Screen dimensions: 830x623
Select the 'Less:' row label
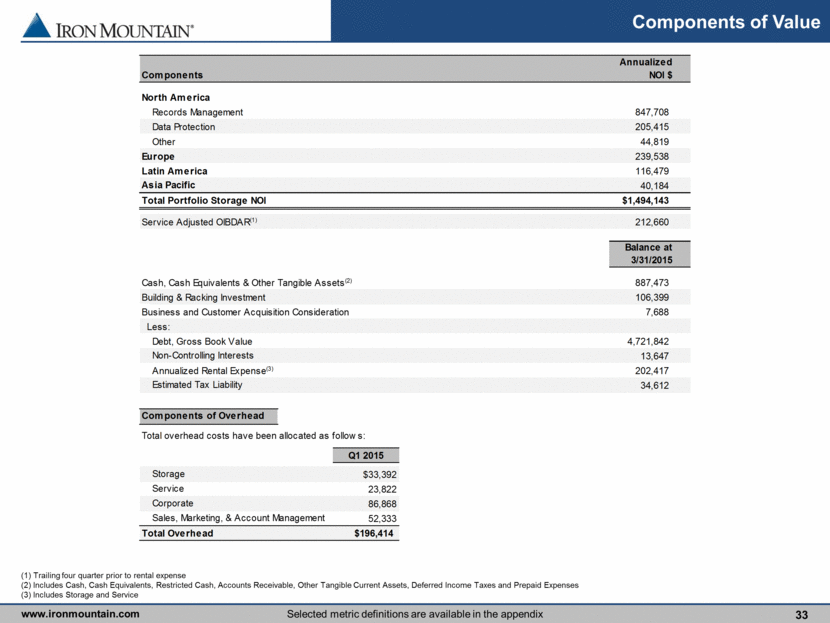158,327
